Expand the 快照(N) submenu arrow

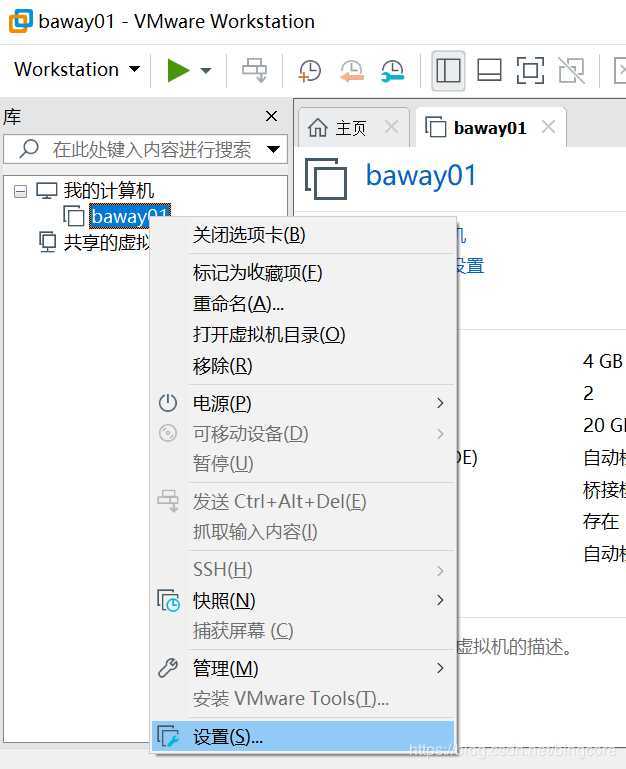(x=440, y=600)
